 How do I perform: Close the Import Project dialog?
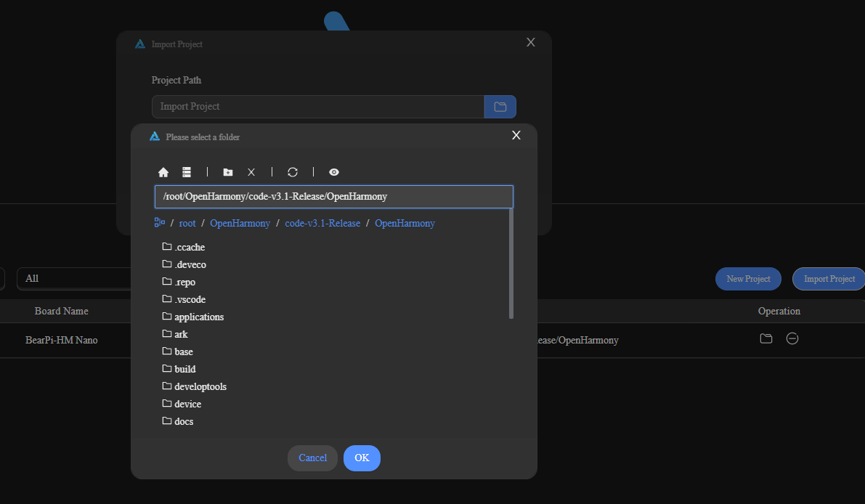531,42
